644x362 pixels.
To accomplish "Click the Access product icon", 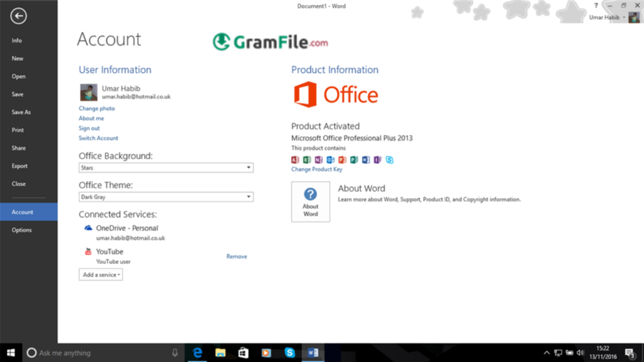I will pyautogui.click(x=295, y=160).
